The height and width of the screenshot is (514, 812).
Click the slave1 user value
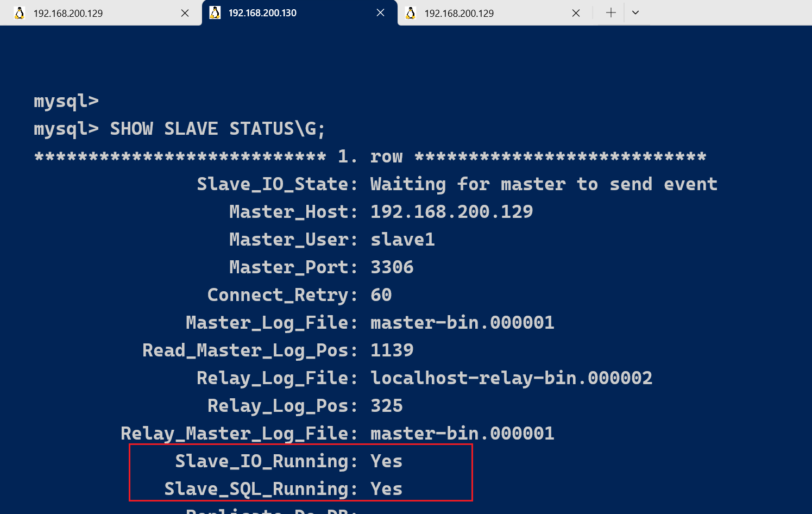[403, 240]
